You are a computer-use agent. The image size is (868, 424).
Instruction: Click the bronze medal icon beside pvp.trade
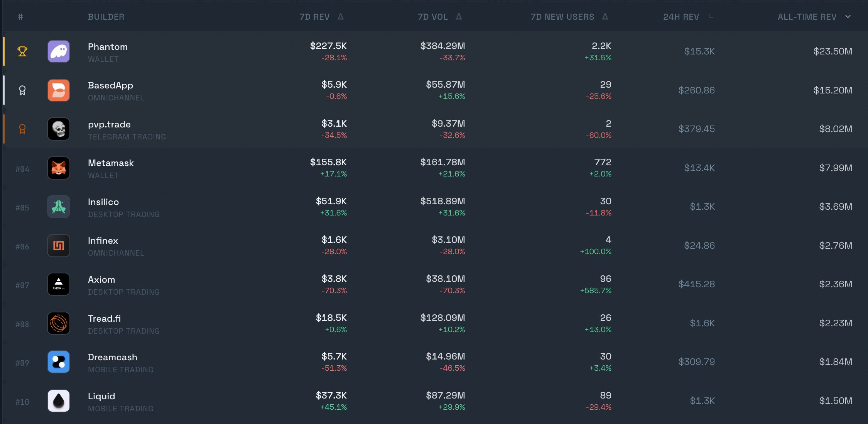[22, 129]
